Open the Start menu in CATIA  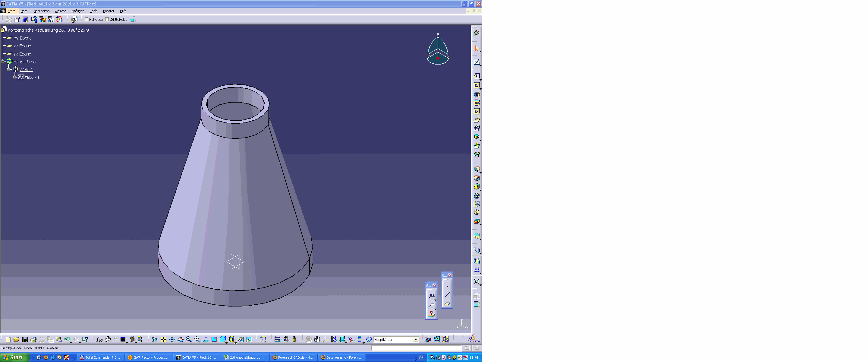coord(11,11)
